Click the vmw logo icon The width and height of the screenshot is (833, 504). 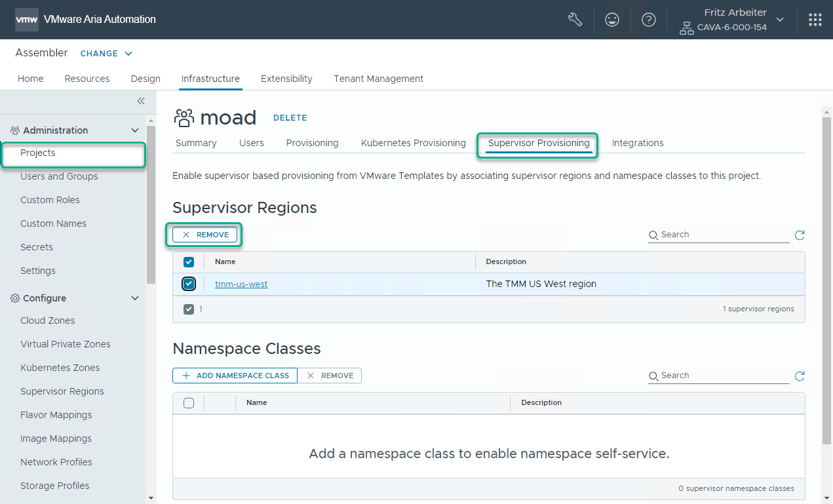click(27, 20)
